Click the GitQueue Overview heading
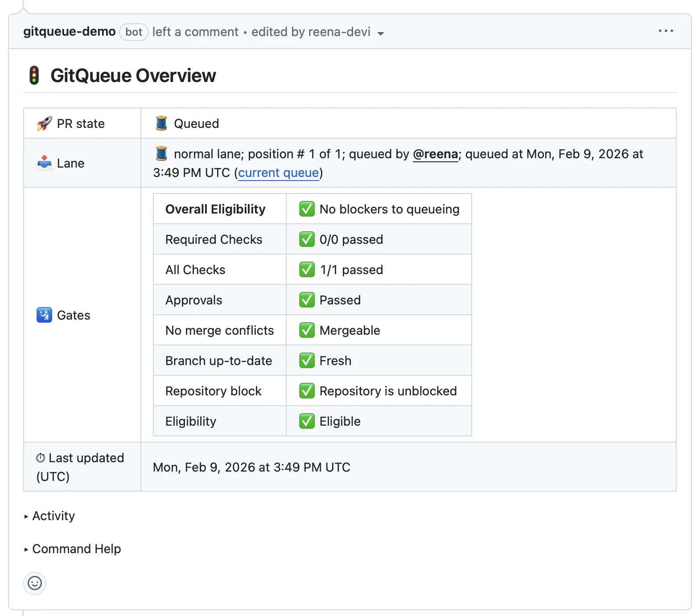 tap(133, 75)
